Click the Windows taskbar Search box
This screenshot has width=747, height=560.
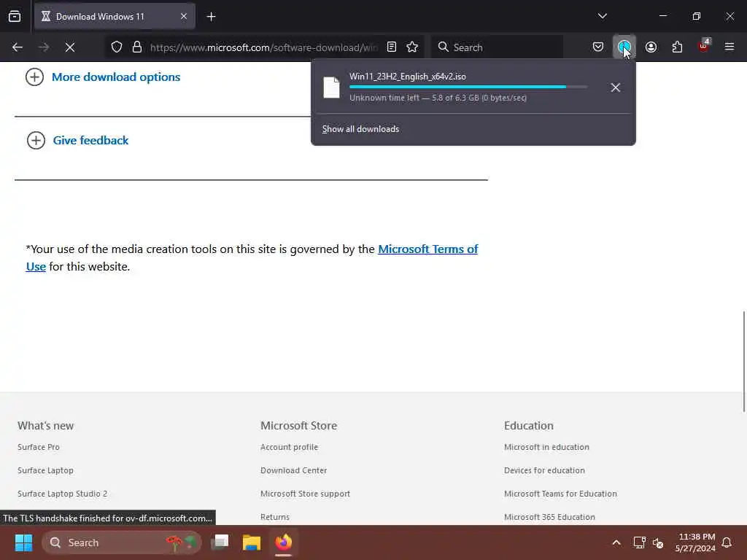point(122,542)
